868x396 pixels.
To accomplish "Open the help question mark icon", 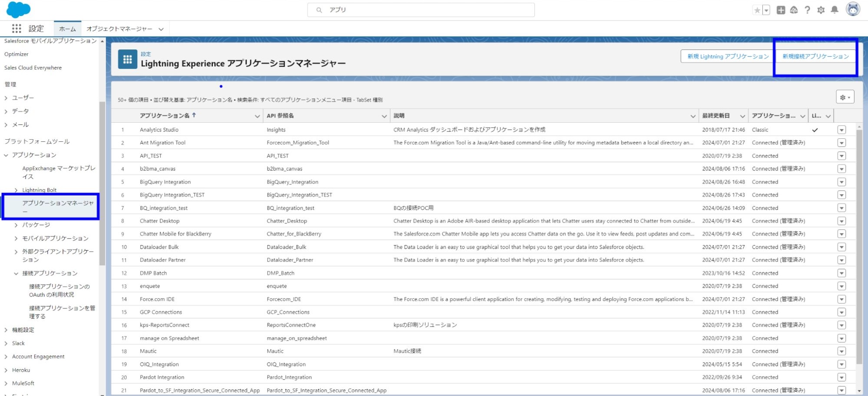I will point(807,10).
